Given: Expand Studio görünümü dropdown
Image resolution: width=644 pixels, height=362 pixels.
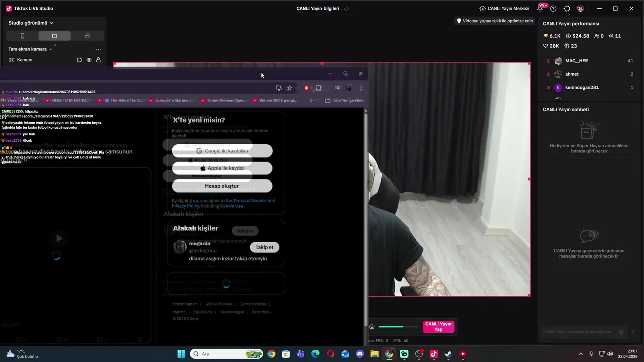Looking at the screenshot, I should point(31,23).
